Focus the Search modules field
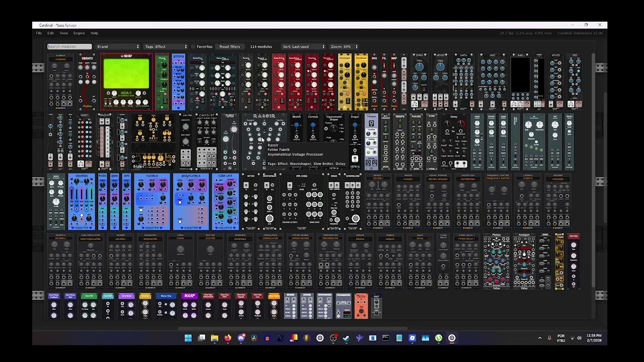Viewport: 644px width, 362px height. coord(69,47)
